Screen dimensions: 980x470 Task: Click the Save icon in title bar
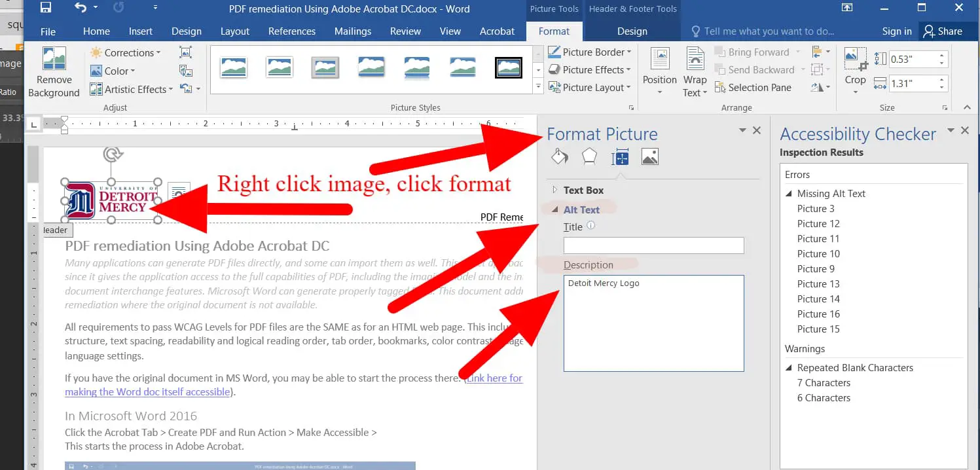(46, 9)
